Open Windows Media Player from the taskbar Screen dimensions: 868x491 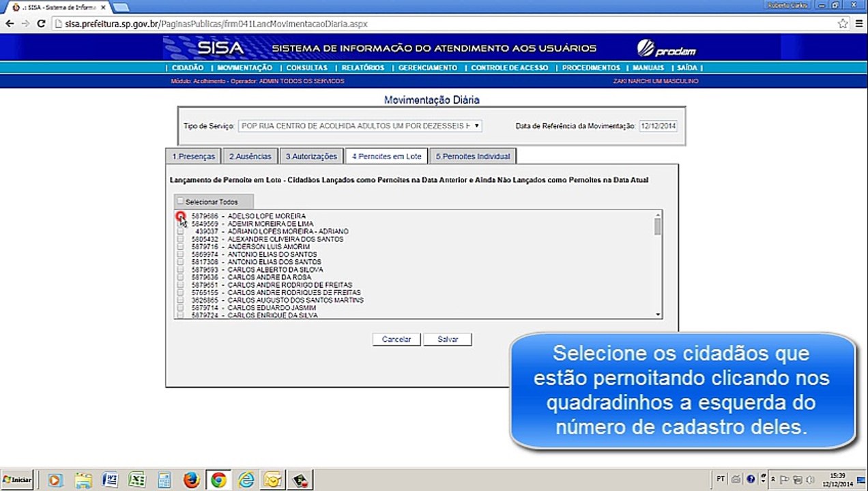pyautogui.click(x=55, y=480)
